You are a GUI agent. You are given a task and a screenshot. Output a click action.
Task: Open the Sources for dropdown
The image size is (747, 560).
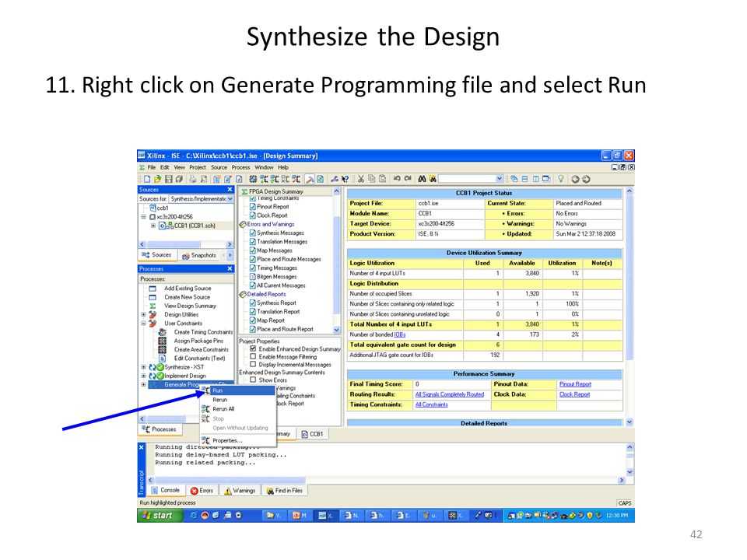[x=230, y=199]
